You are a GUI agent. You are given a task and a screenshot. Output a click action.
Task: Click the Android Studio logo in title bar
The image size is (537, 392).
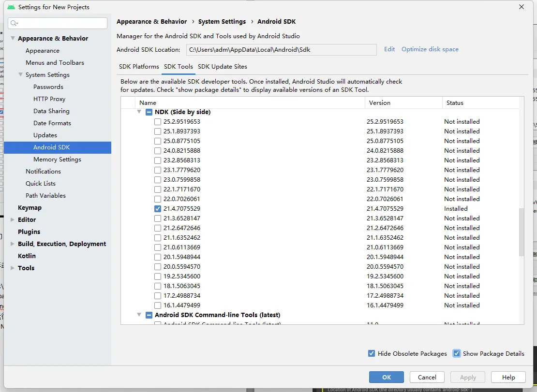11,7
